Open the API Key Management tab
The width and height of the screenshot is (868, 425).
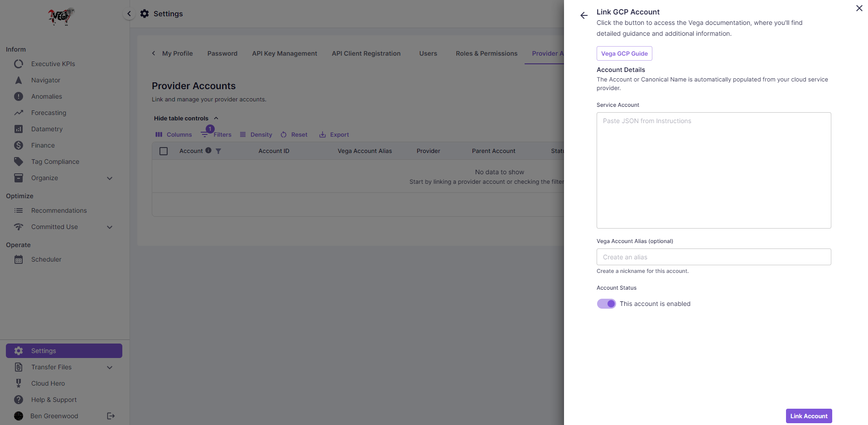tap(285, 53)
